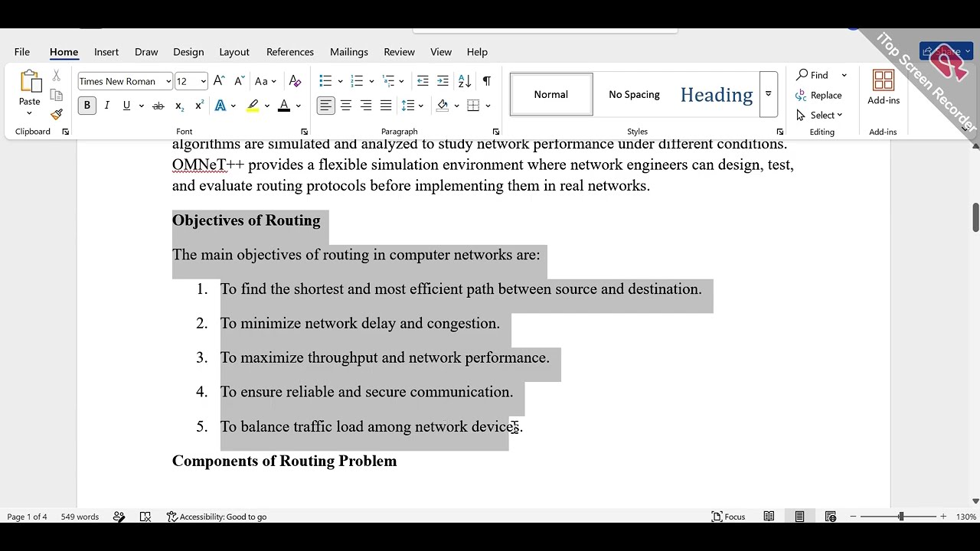Open the font name dropdown
The image size is (980, 551).
(x=168, y=81)
